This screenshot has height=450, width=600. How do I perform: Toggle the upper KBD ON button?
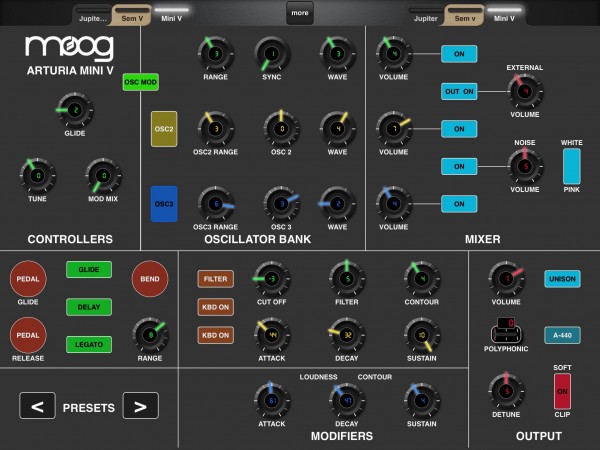pos(216,307)
